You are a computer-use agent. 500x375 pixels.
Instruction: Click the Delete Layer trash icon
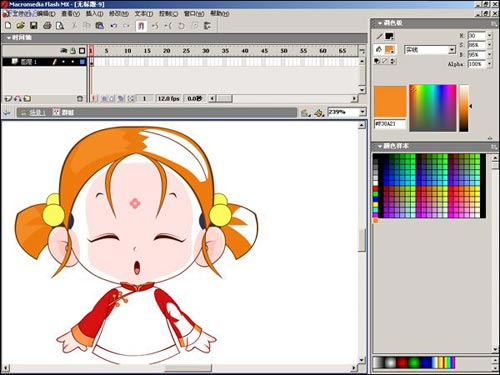tap(80, 99)
